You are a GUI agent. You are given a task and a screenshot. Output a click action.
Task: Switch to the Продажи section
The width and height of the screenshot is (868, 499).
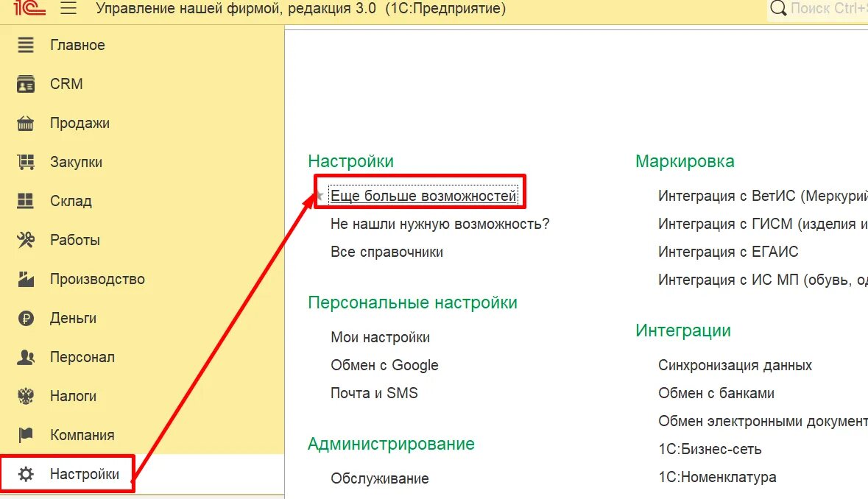point(80,123)
